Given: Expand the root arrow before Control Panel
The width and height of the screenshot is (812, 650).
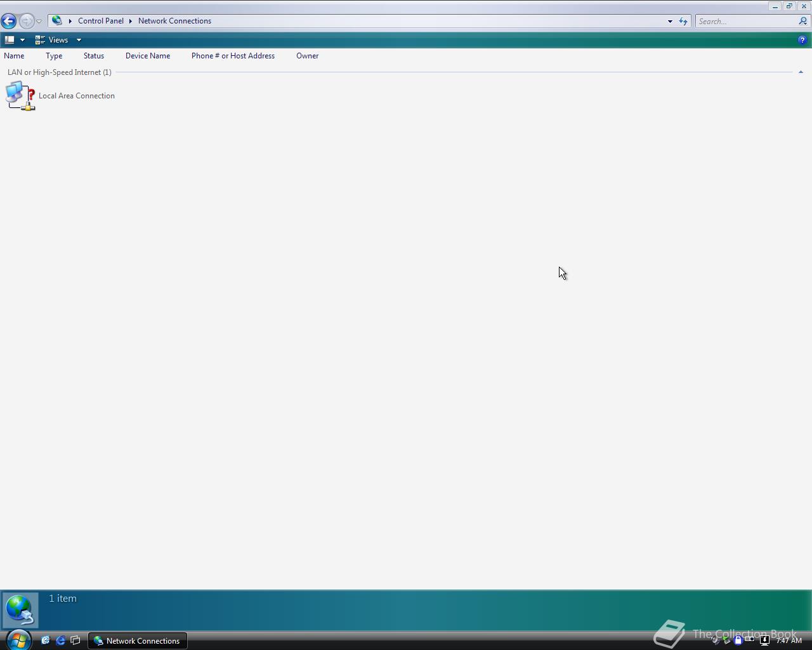Looking at the screenshot, I should [70, 21].
